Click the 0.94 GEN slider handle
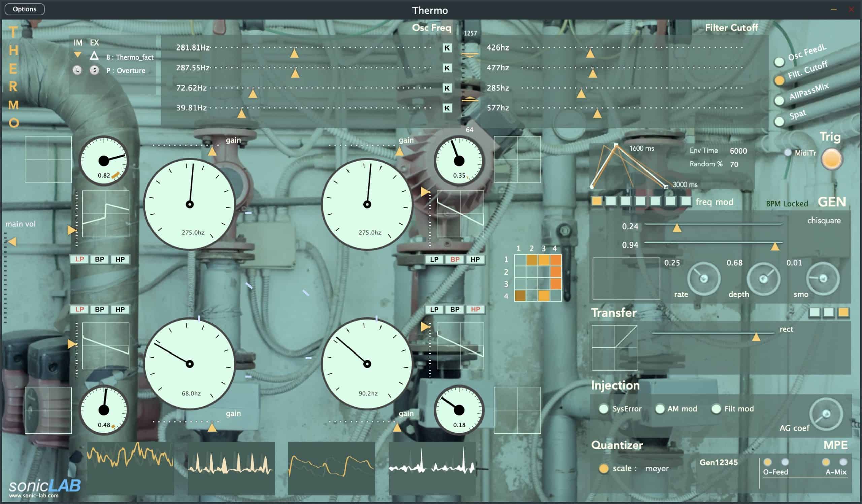This screenshot has width=862, height=504. click(775, 246)
